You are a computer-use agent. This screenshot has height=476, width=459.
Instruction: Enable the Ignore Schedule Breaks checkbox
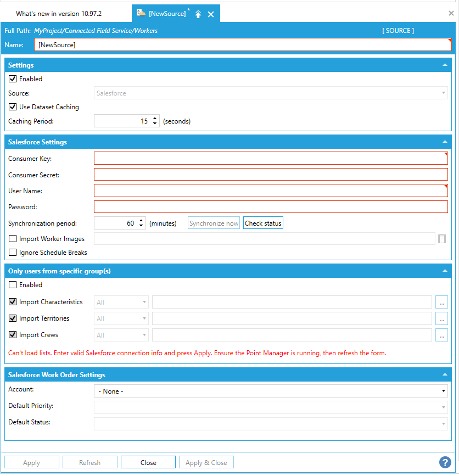[13, 253]
